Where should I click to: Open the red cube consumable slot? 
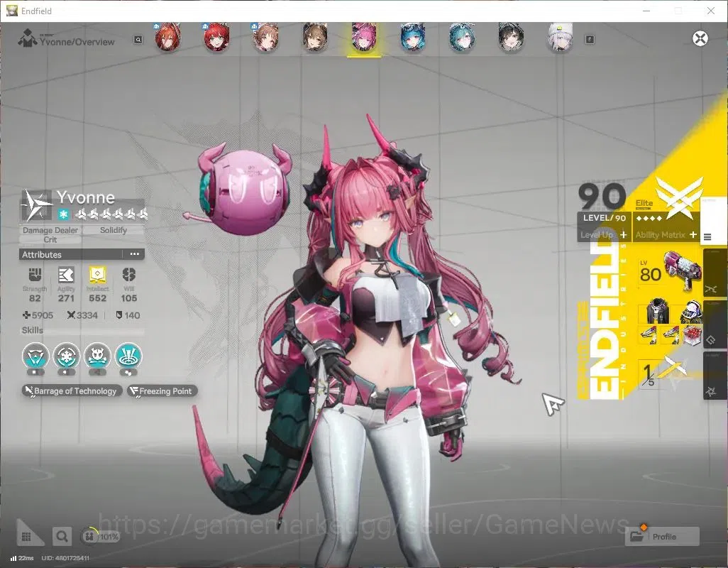pos(692,334)
